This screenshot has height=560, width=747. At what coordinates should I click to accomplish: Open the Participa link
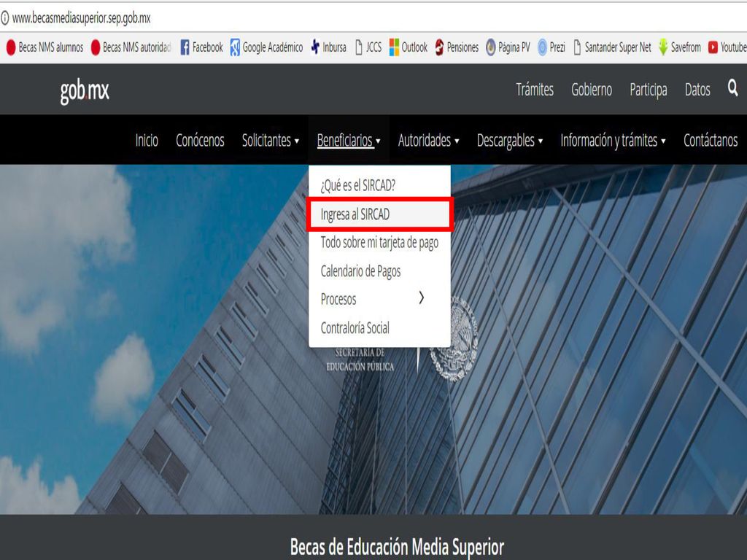(649, 90)
